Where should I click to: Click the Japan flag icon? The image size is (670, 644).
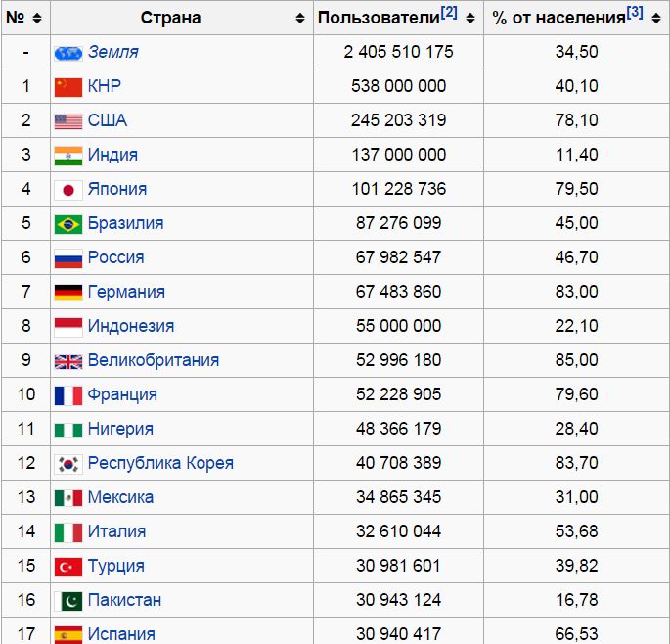(68, 190)
